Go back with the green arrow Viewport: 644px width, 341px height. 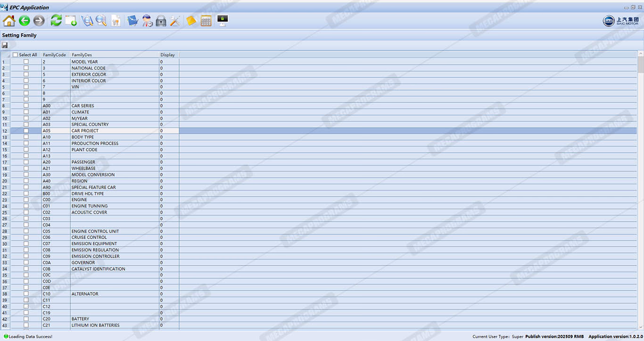24,21
